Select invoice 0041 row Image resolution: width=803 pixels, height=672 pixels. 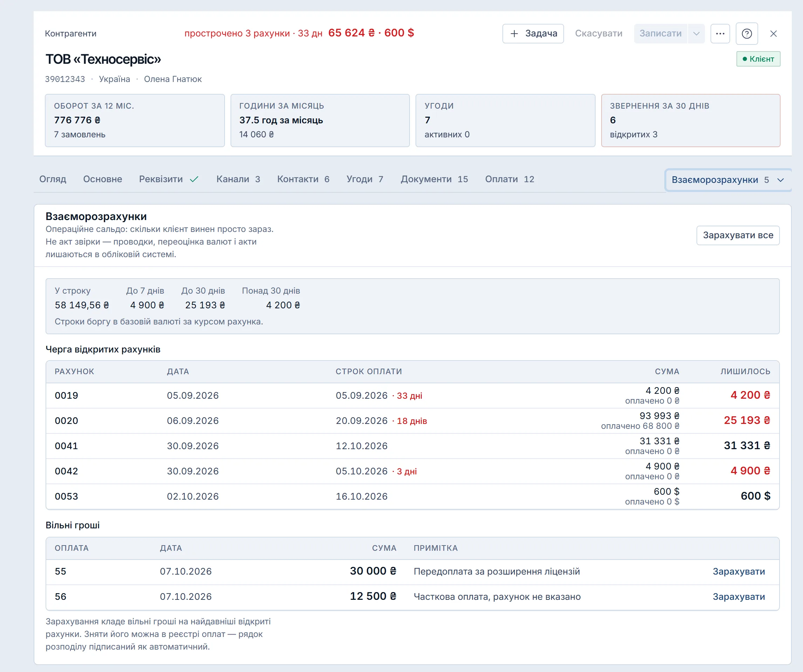413,446
